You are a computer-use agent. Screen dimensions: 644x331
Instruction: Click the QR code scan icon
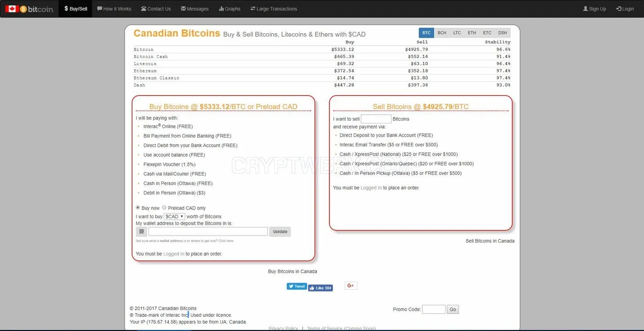142,232
